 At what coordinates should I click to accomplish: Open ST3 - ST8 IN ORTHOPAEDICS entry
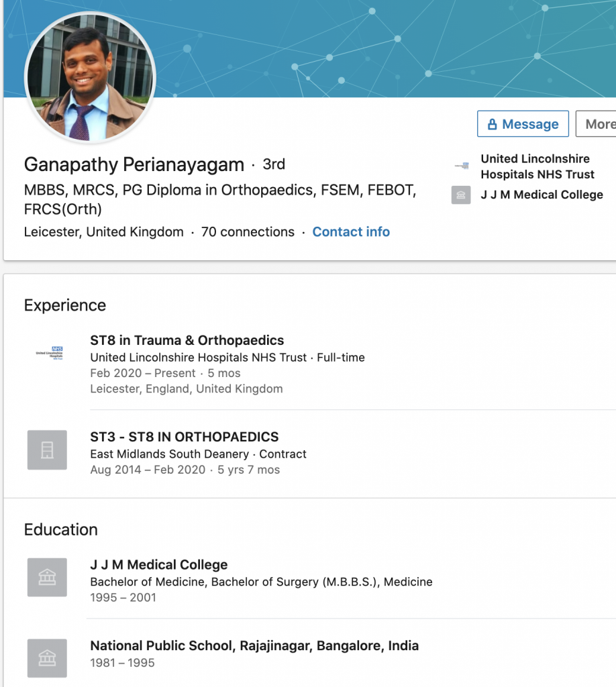pyautogui.click(x=185, y=437)
